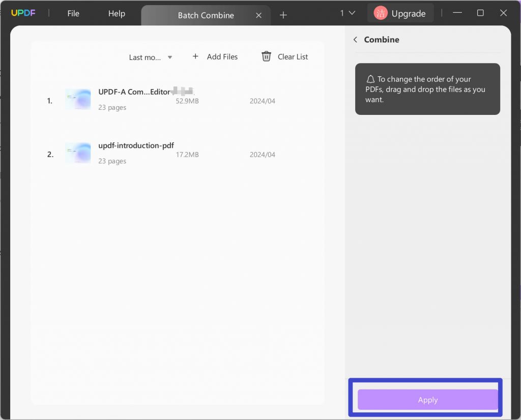
Task: Open a new tab with the plus icon
Action: (x=283, y=15)
